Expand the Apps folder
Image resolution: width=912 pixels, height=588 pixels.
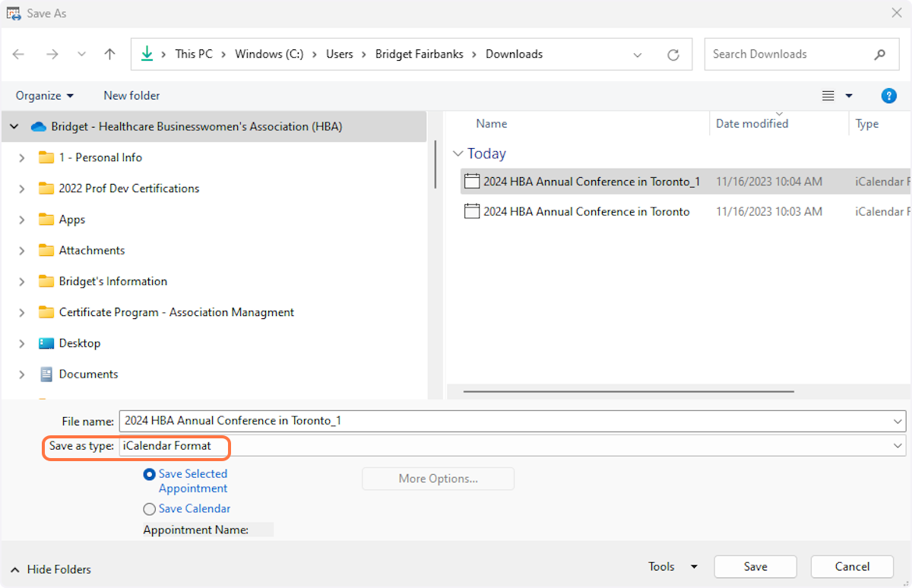pos(22,220)
